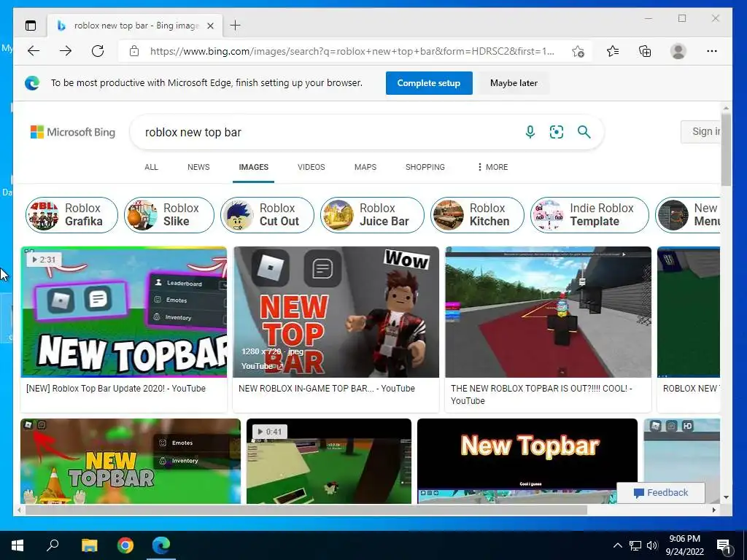Open the Emotes Inventory NEW TOPBAR thumbnail
747x560 pixels.
coord(131,461)
